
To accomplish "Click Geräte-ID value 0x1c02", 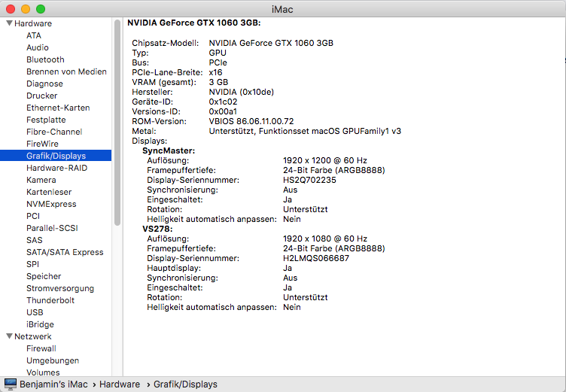I will coord(223,102).
